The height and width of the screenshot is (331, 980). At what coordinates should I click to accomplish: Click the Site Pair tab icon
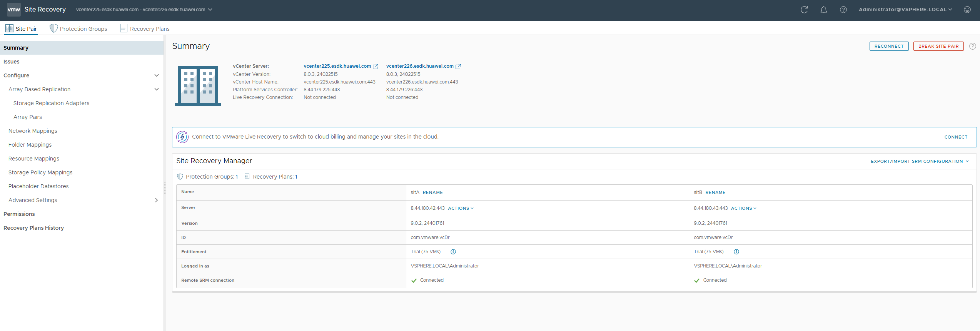coord(9,28)
